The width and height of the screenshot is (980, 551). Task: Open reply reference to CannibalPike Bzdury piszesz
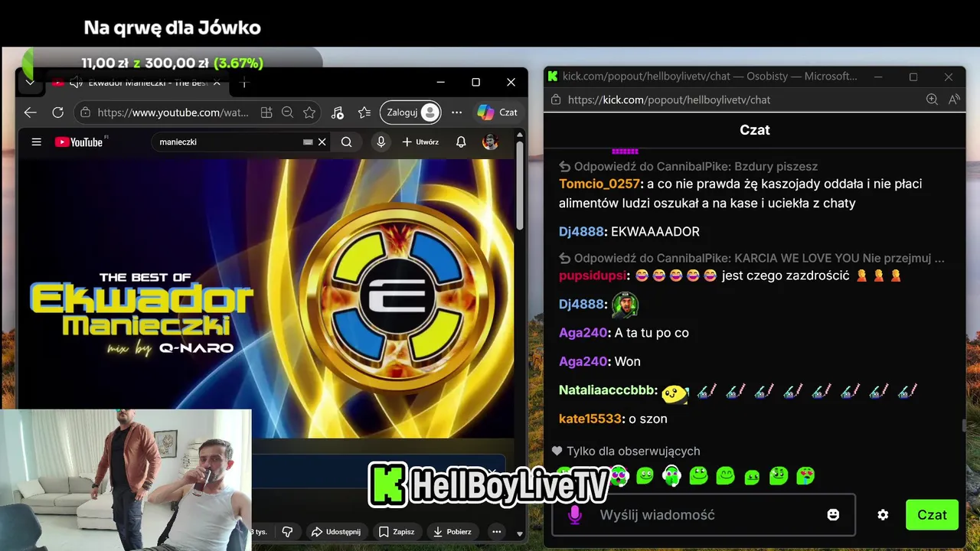pyautogui.click(x=688, y=166)
